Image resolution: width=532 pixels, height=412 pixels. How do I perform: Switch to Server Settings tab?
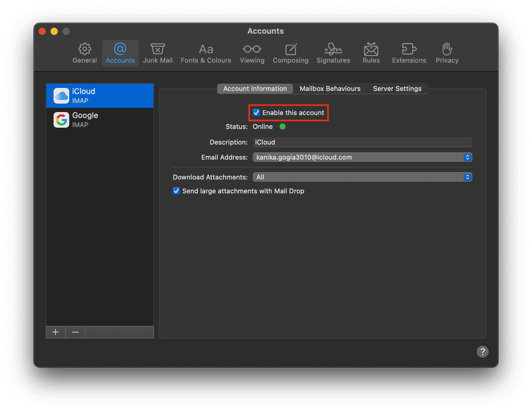pyautogui.click(x=397, y=89)
